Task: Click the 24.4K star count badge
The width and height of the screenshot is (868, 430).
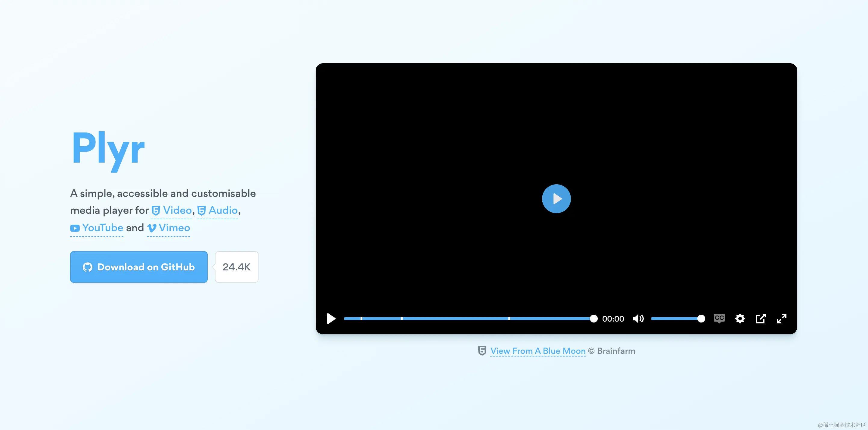Action: click(x=237, y=267)
